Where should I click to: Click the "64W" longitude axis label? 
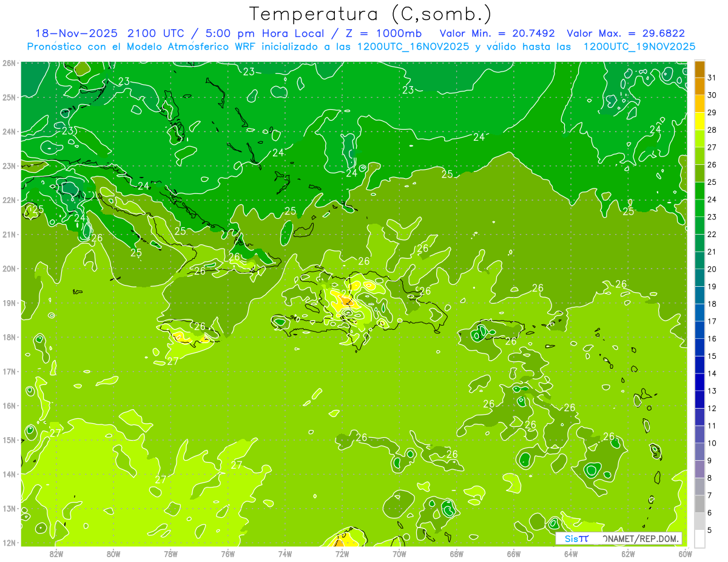[x=571, y=553]
